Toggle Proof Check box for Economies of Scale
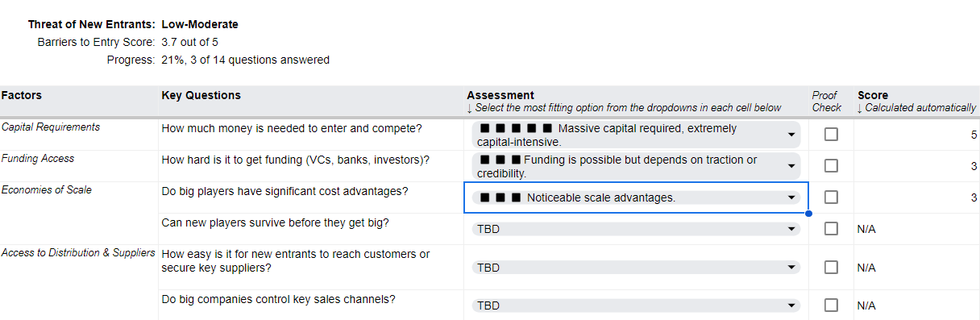 831,197
